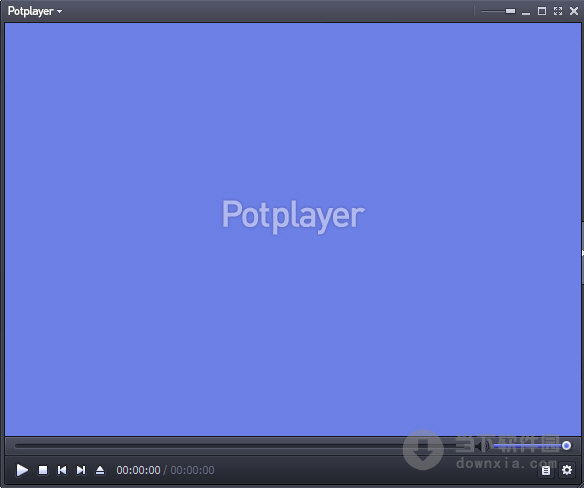This screenshot has width=584, height=488.
Task: Click the elapsed time display 00:00:00
Action: (x=138, y=470)
